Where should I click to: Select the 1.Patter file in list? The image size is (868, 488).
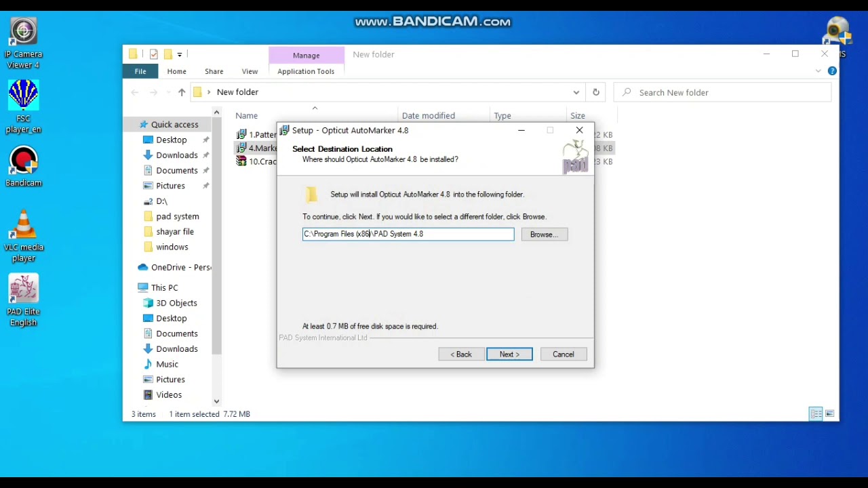[x=256, y=134]
